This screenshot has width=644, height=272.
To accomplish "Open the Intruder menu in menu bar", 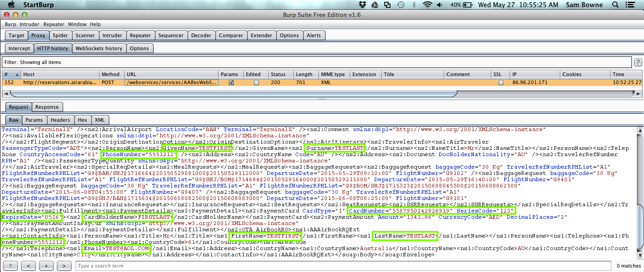I will point(29,24).
